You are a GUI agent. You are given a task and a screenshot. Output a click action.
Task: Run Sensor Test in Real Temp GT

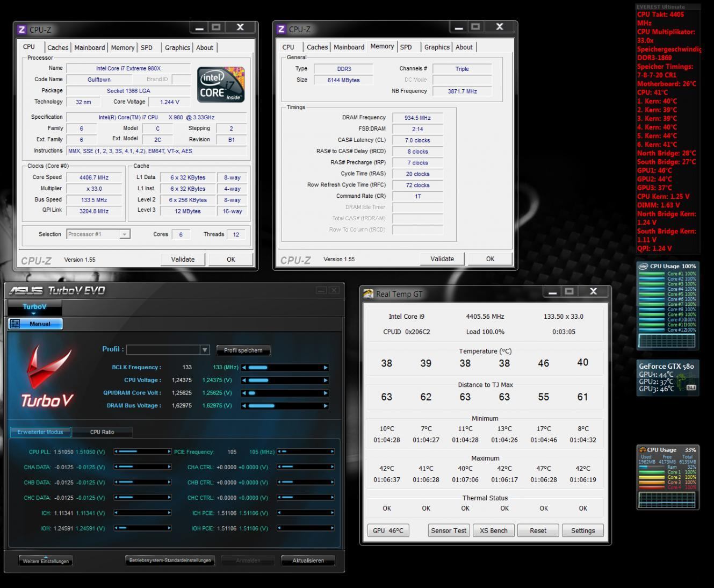[449, 530]
